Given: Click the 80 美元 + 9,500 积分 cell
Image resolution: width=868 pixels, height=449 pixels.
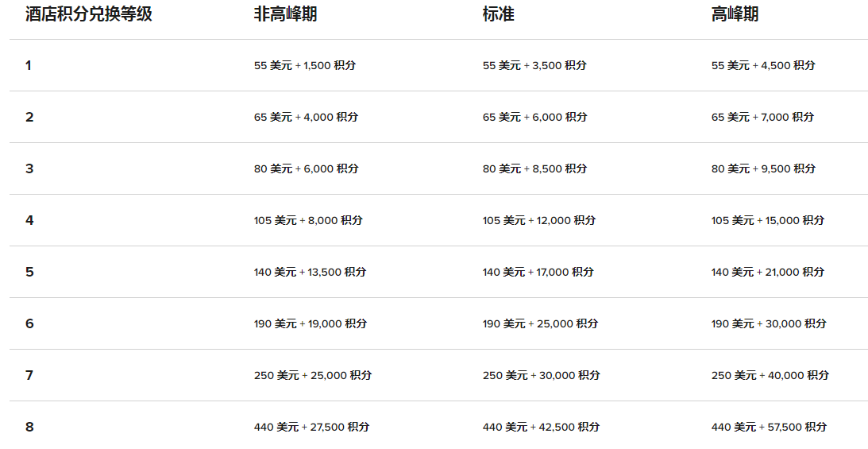Looking at the screenshot, I should 763,168.
